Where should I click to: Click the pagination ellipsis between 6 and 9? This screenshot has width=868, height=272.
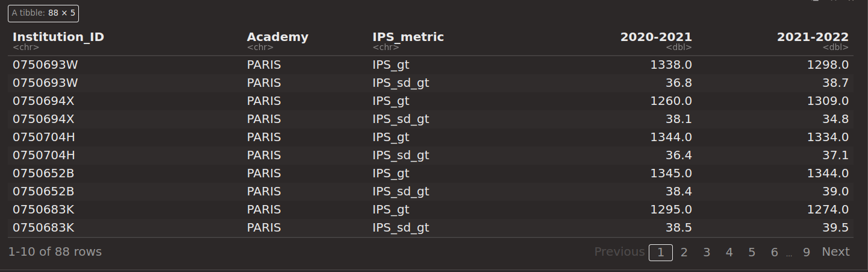pos(789,255)
